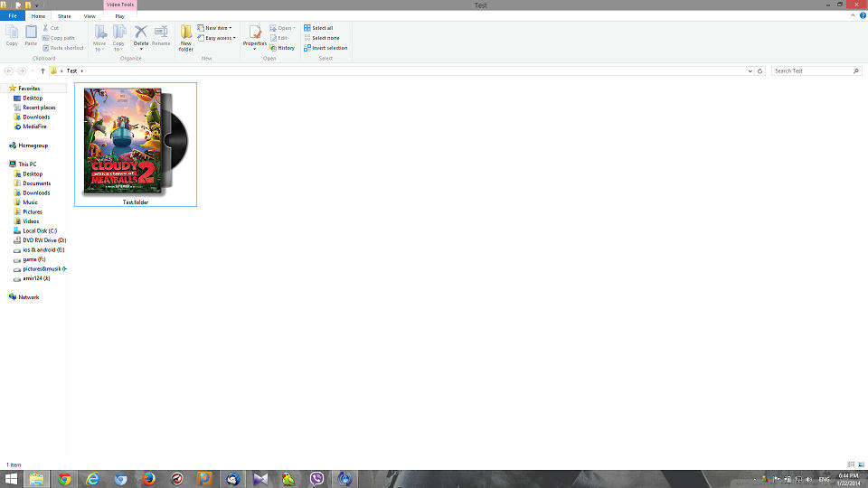
Task: Open Explorer Help question mark icon
Action: pyautogui.click(x=863, y=15)
